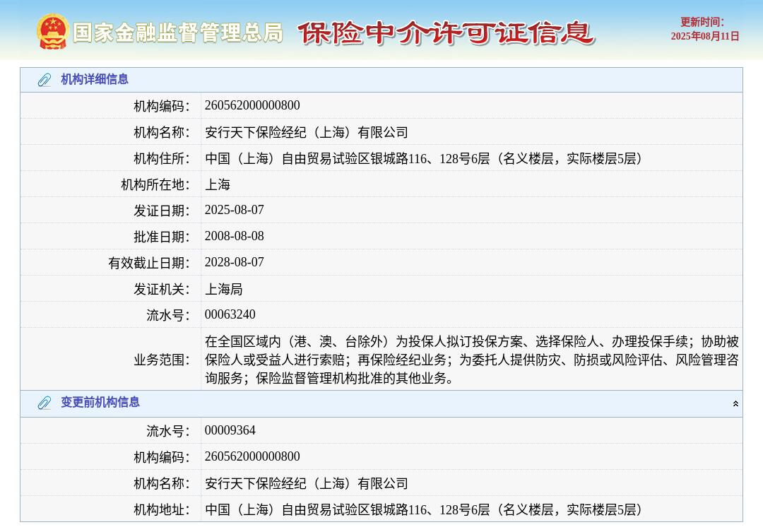The width and height of the screenshot is (763, 532).
Task: Click the 变更前机构信息 section header
Action: point(381,403)
